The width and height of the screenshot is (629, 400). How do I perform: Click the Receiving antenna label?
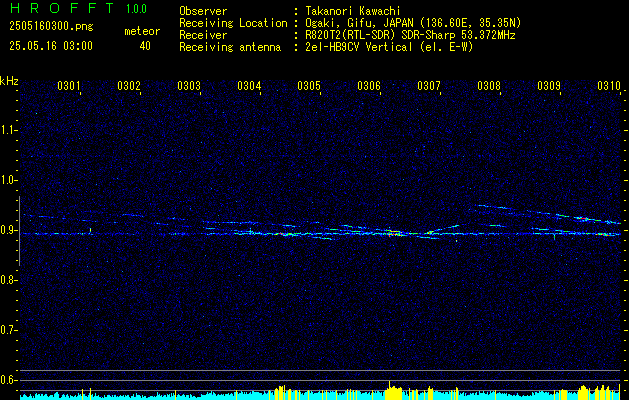tap(230, 47)
